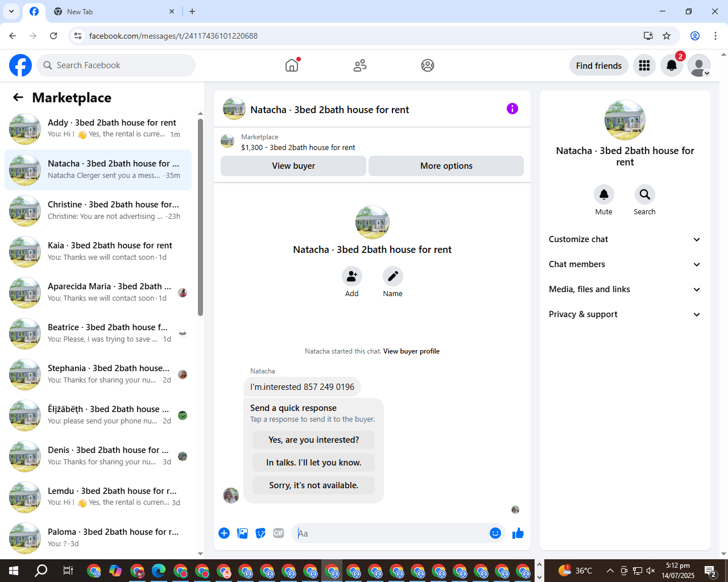Open the apps menu grid icon
728x582 pixels.
[x=644, y=65]
